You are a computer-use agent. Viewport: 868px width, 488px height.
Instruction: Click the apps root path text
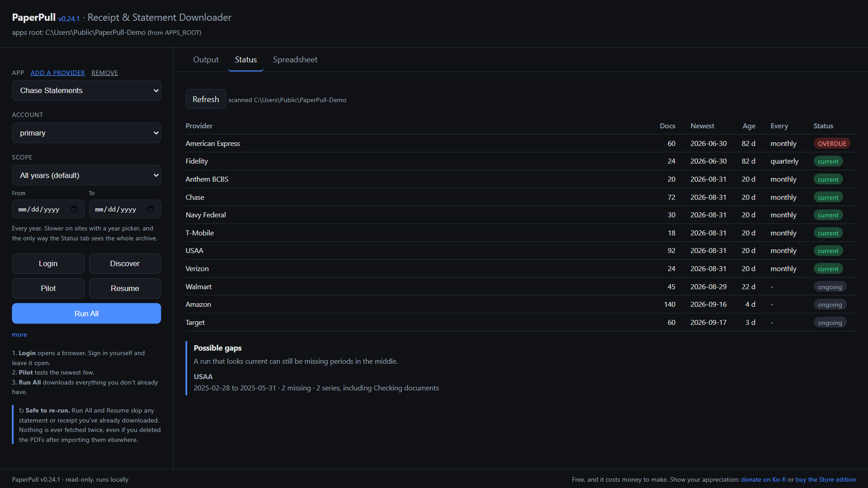coord(107,33)
